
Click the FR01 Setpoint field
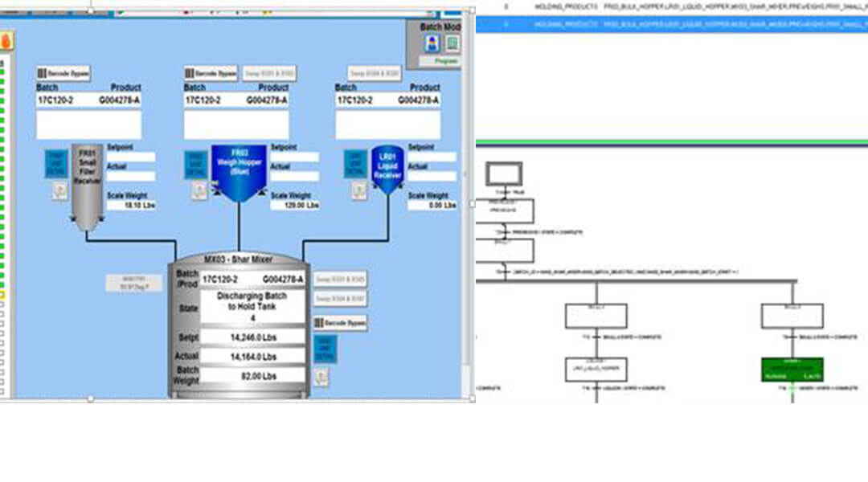131,157
